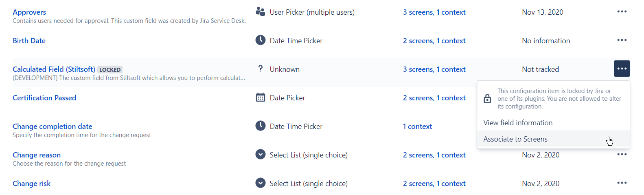Image resolution: width=644 pixels, height=195 pixels.
Task: Click the clock icon beside Birth Date
Action: (261, 40)
